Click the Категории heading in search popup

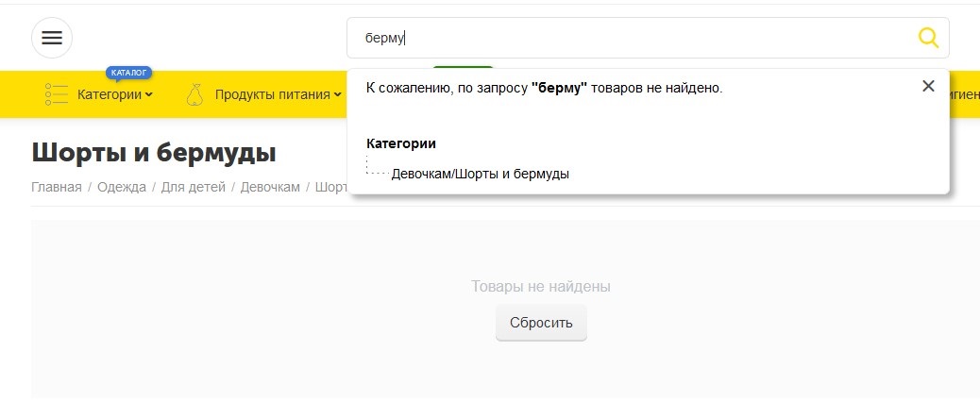tap(401, 143)
